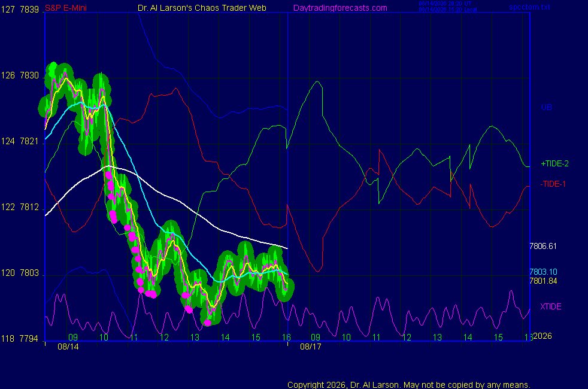Click the magenta 'XTIDE' legend label
This screenshot has width=588, height=389.
coord(550,306)
